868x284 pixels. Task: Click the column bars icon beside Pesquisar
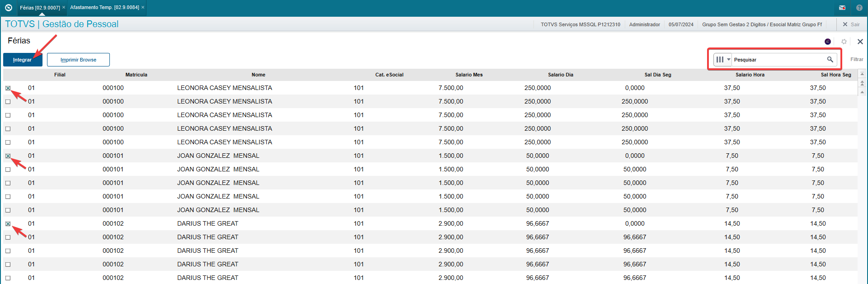(720, 59)
